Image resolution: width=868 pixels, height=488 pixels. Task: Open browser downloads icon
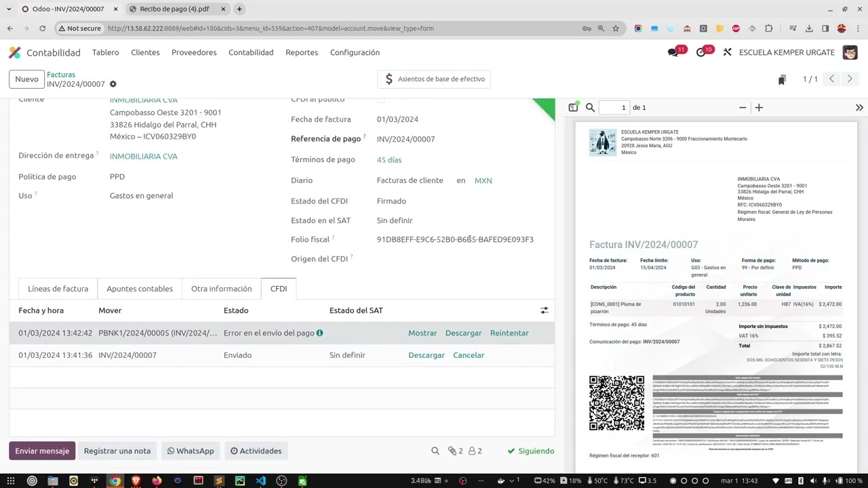pyautogui.click(x=809, y=28)
